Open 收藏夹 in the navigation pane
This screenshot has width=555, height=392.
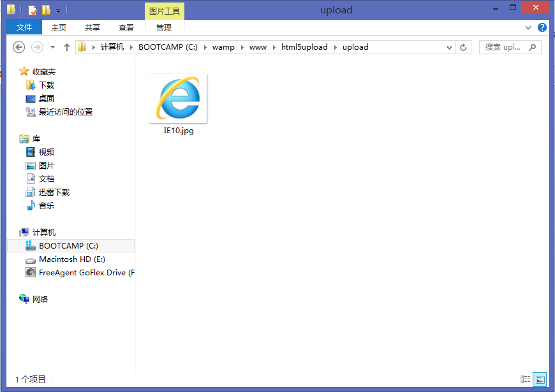tap(44, 72)
